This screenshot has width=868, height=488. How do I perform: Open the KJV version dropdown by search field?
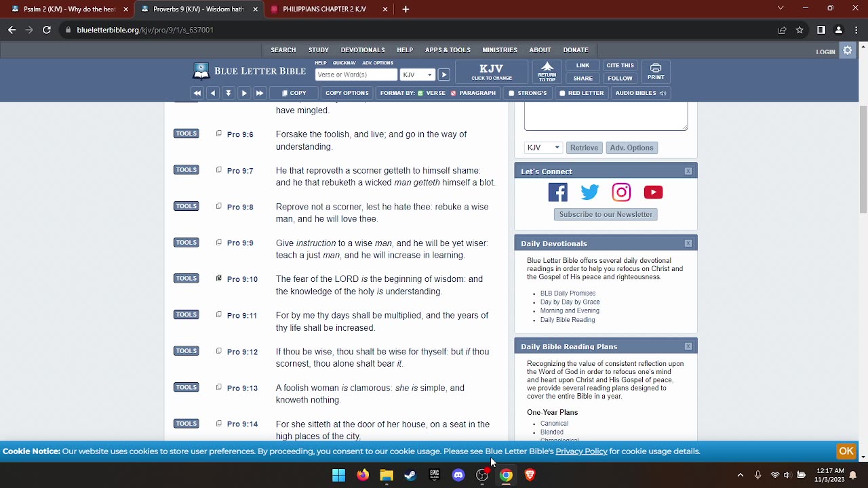click(417, 75)
